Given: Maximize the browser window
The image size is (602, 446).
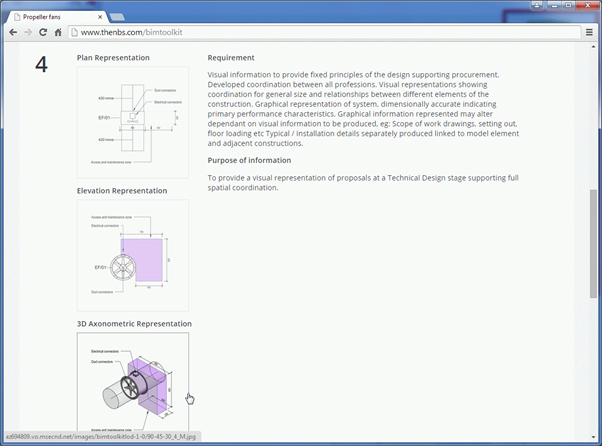Looking at the screenshot, I should point(569,5).
